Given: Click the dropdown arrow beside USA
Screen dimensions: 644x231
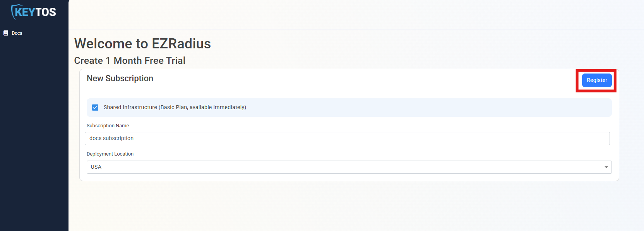Looking at the screenshot, I should (606, 167).
